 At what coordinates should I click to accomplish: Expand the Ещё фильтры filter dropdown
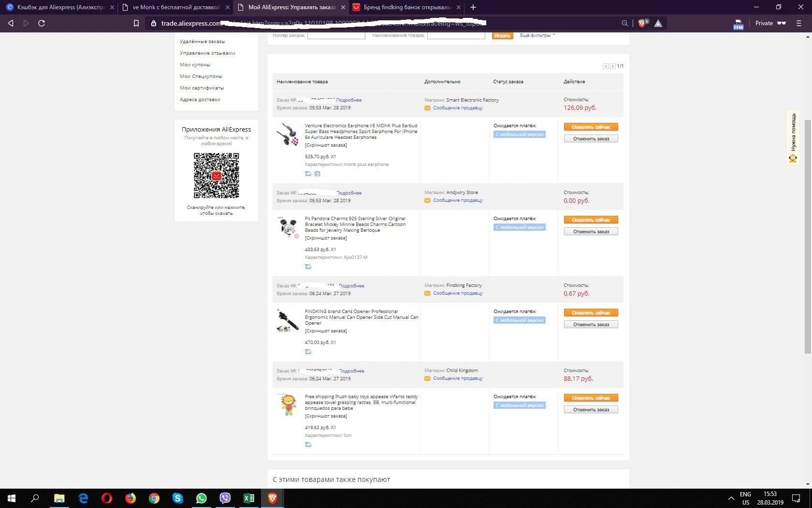[x=537, y=35]
